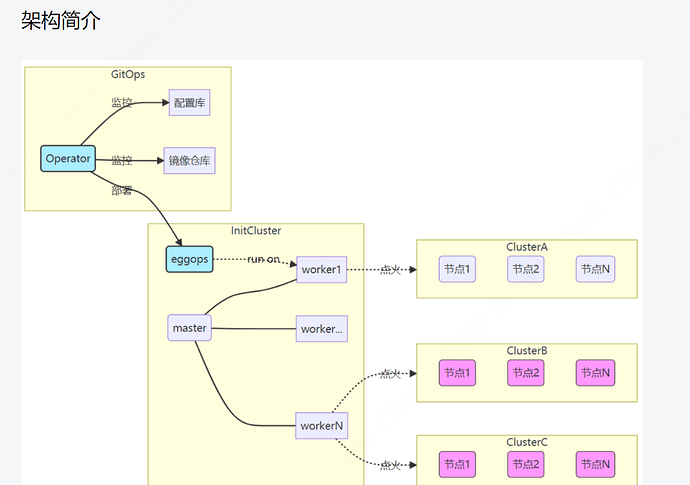This screenshot has height=485, width=690.
Task: Click the worker1 node
Action: 321,269
